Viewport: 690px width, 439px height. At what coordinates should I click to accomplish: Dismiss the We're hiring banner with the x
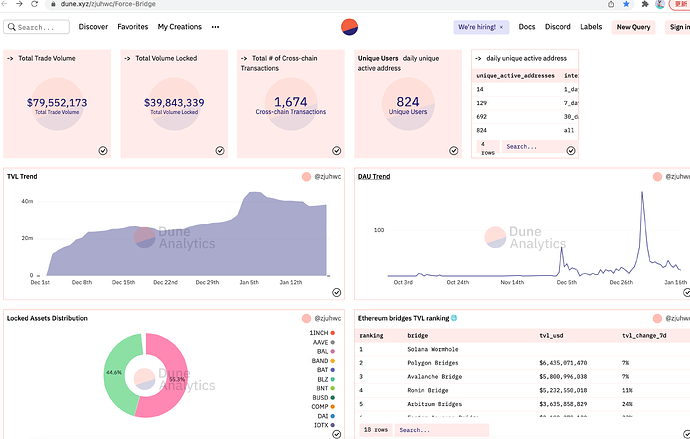(501, 27)
